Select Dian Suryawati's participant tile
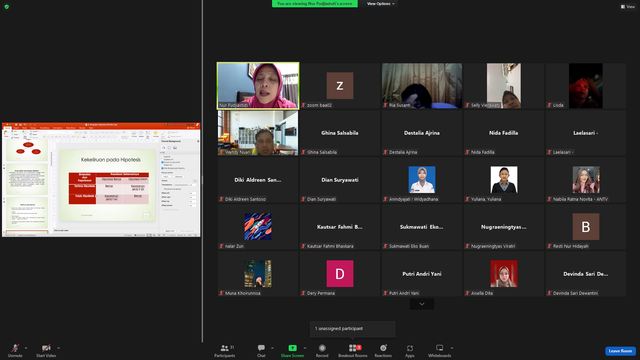Screen dimensions: 640x360 (340, 180)
